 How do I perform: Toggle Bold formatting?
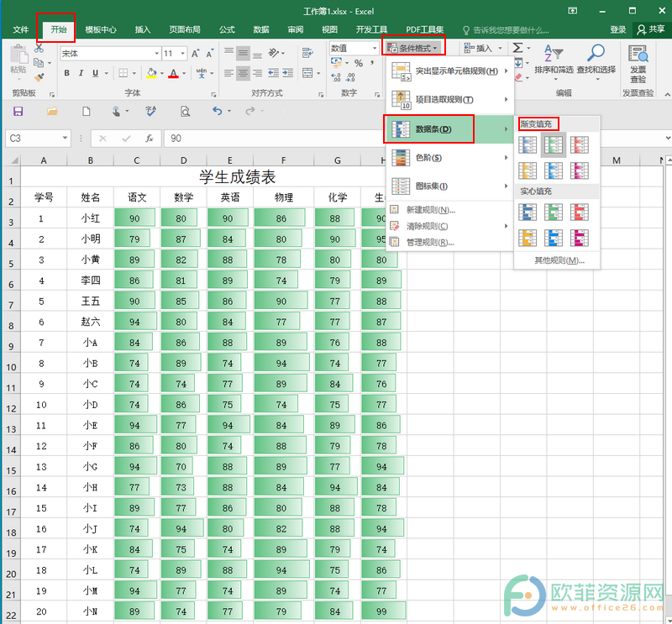pyautogui.click(x=67, y=73)
